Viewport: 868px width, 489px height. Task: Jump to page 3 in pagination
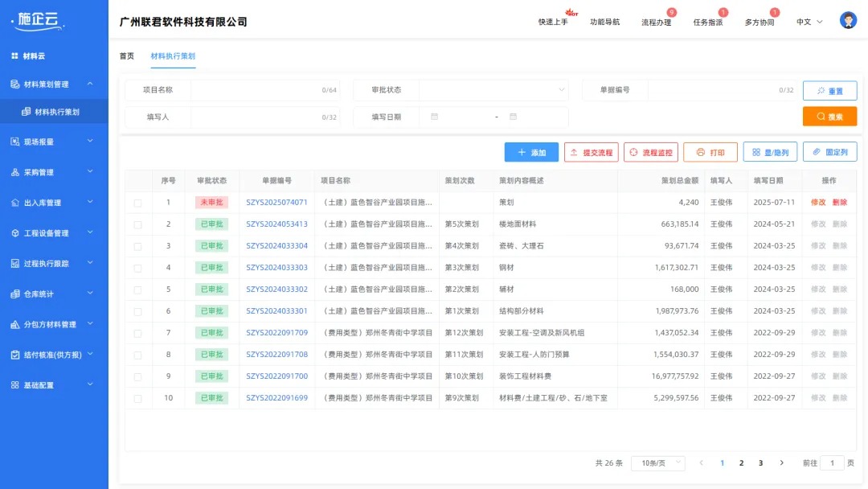760,462
